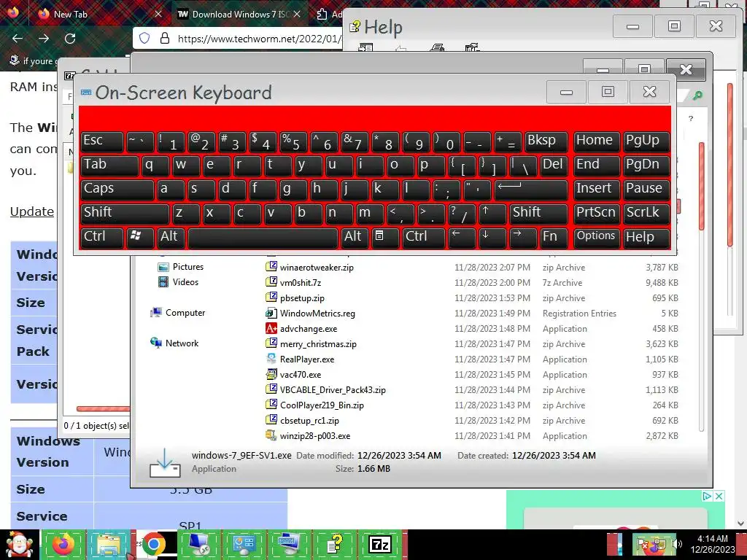This screenshot has width=747, height=560.
Task: Click the Firefox address bar URL
Action: coord(259,39)
